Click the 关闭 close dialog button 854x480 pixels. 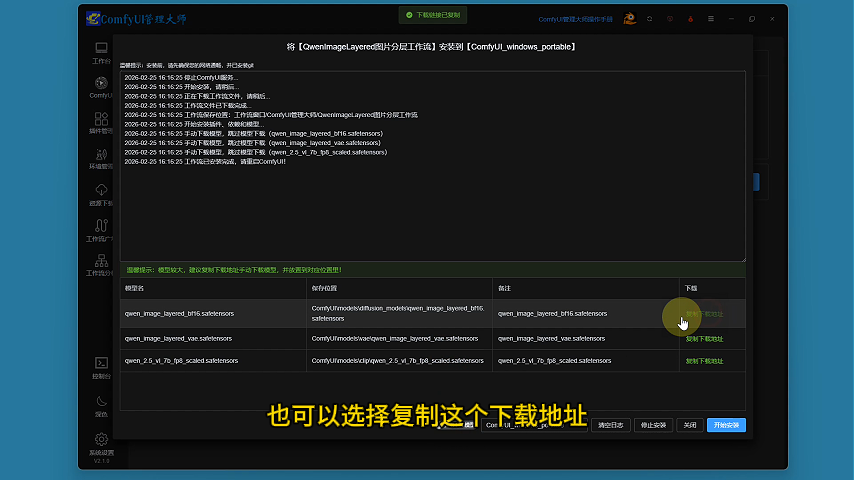click(x=690, y=425)
